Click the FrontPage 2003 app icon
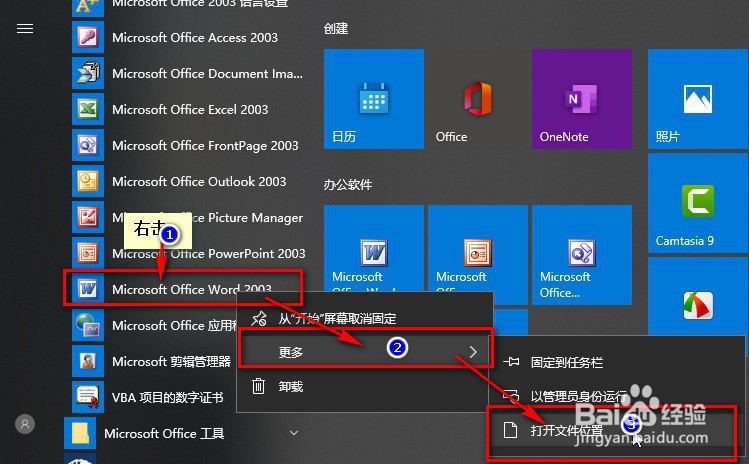Image resolution: width=749 pixels, height=464 pixels. coord(88,145)
